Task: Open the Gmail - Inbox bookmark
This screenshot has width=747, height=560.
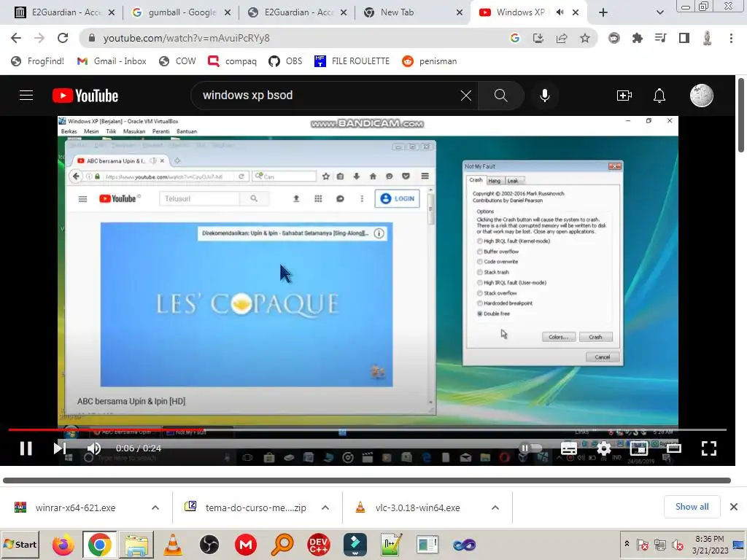Action: click(112, 61)
